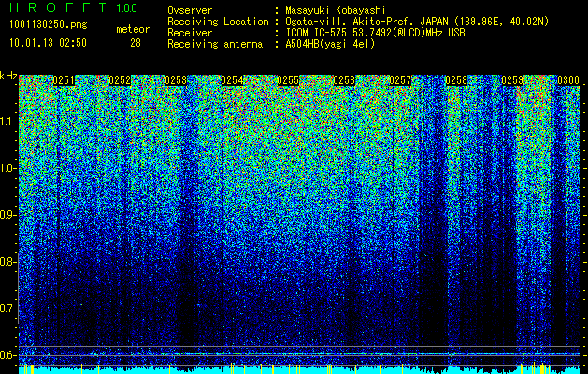The image size is (588, 374).
Task: Click the 0.8 frequency axis label
Action: click(7, 262)
